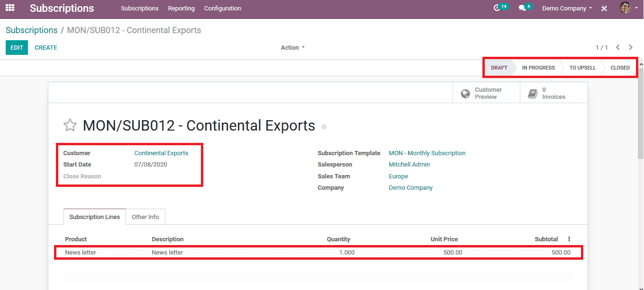Screen dimensions: 644x290
Task: Sort by Subtotal column header
Action: tap(546, 239)
